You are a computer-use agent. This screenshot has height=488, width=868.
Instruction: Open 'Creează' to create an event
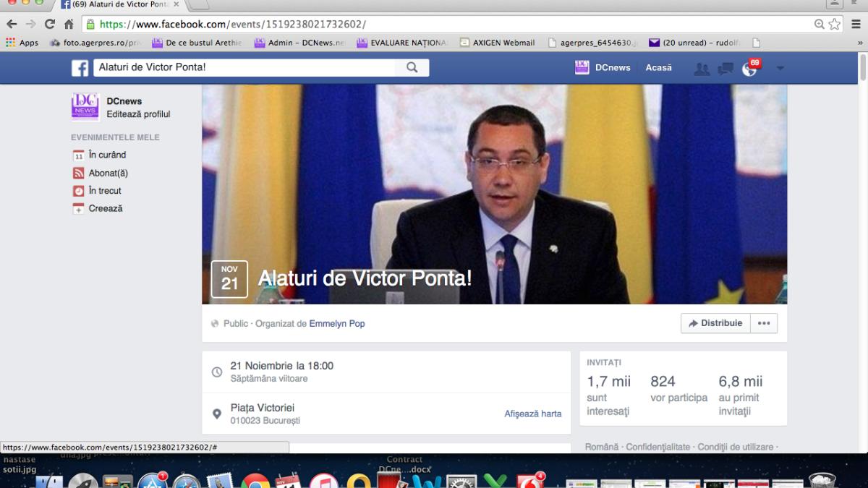pyautogui.click(x=106, y=209)
